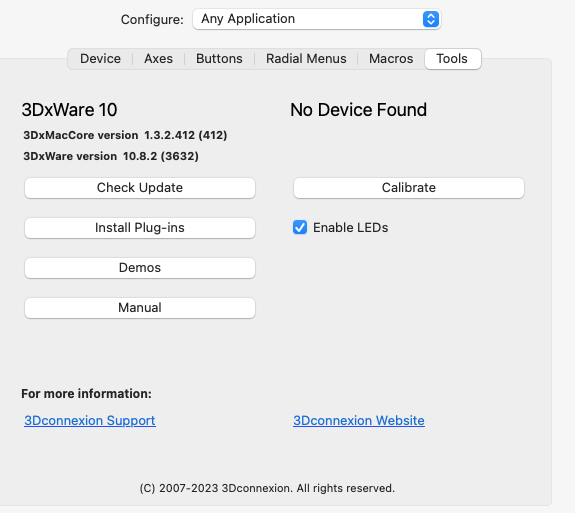Click the Check Update button

coord(140,188)
